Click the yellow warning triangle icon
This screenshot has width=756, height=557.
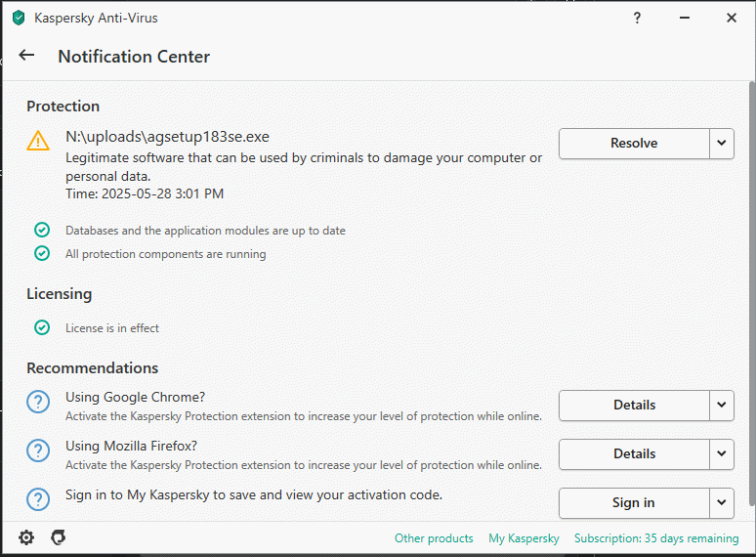tap(38, 141)
